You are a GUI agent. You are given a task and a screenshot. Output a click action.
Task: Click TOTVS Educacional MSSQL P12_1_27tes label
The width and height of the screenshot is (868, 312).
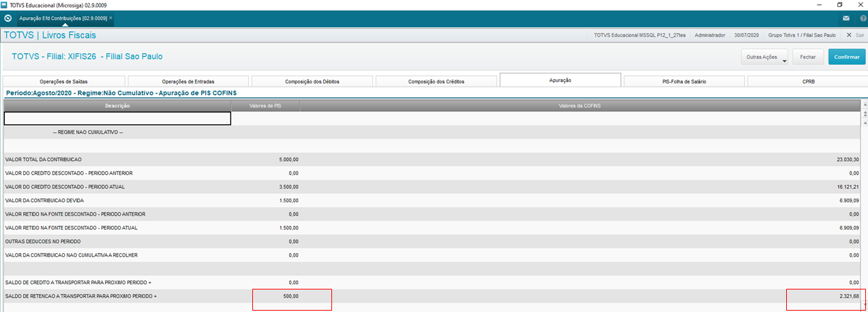(x=640, y=35)
